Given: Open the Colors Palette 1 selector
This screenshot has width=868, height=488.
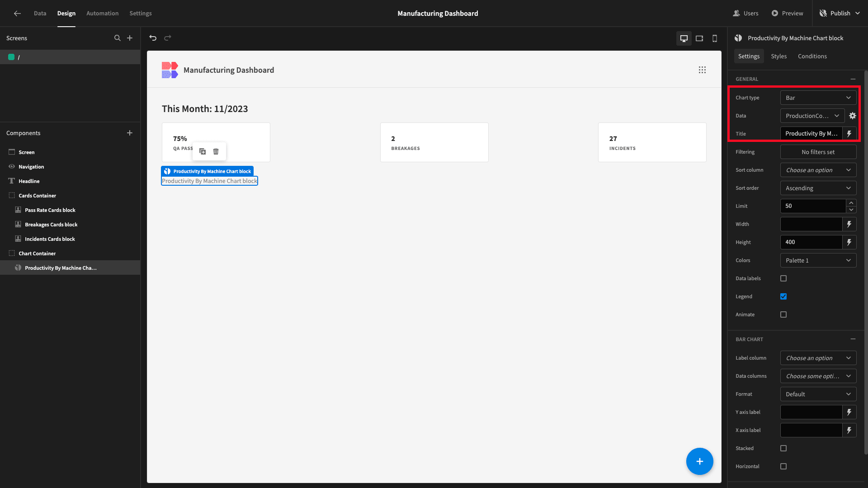Looking at the screenshot, I should click(818, 260).
